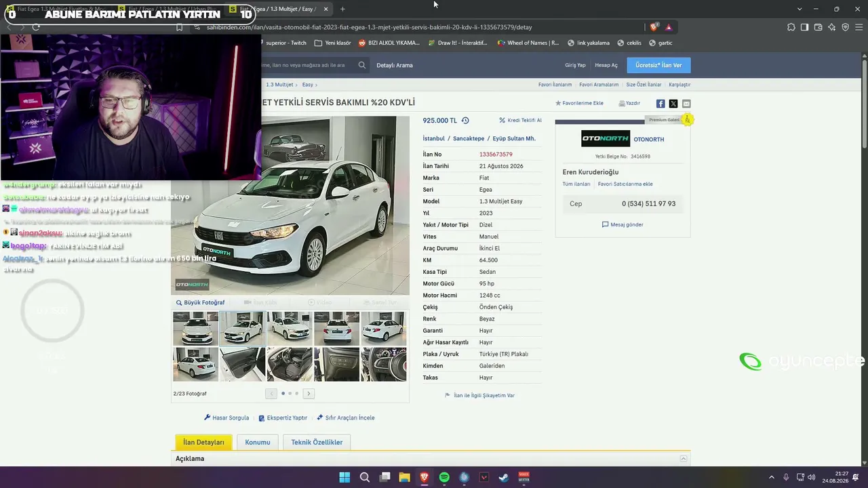The image size is (868, 488).
Task: Click Favorilerime Ekle
Action: tap(579, 104)
